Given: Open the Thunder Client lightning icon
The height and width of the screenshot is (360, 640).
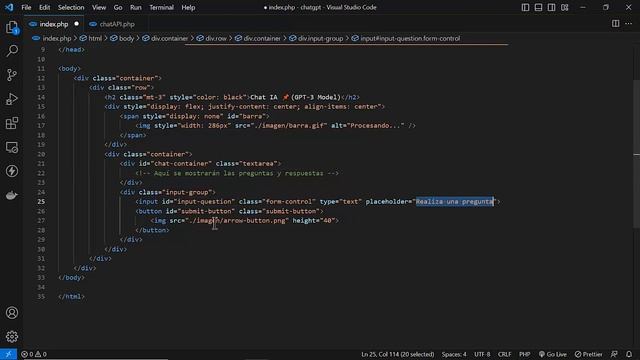Looking at the screenshot, I should click(12, 171).
